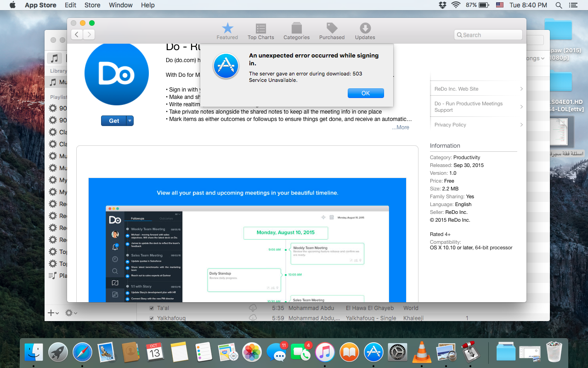Screen dimensions: 588x368
Task: Open the Get button dropdown arrow
Action: point(130,121)
